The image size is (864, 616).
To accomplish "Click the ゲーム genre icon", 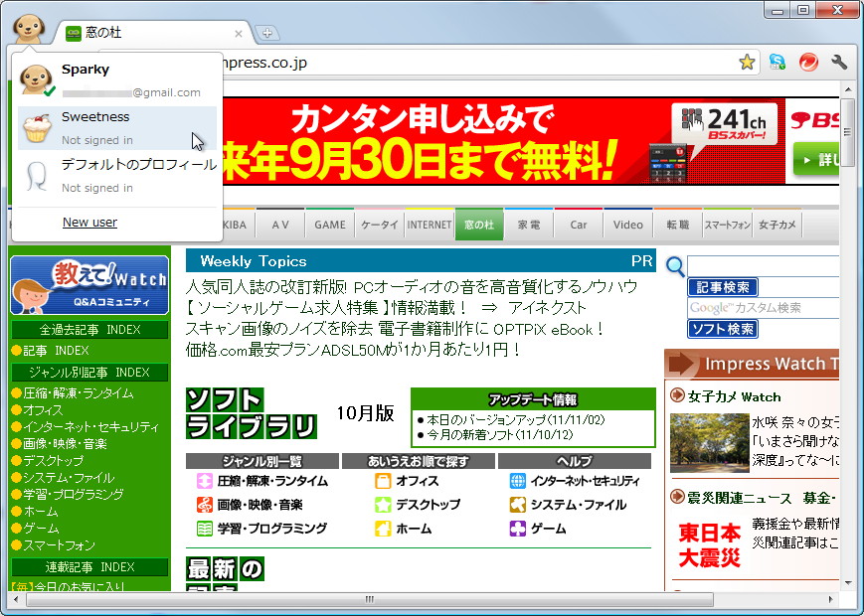I will click(520, 529).
